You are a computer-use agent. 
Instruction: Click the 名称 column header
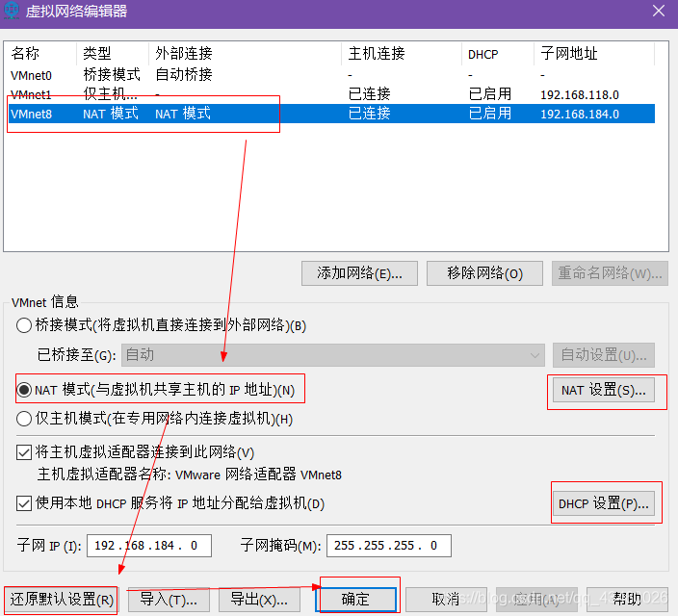tap(41, 54)
